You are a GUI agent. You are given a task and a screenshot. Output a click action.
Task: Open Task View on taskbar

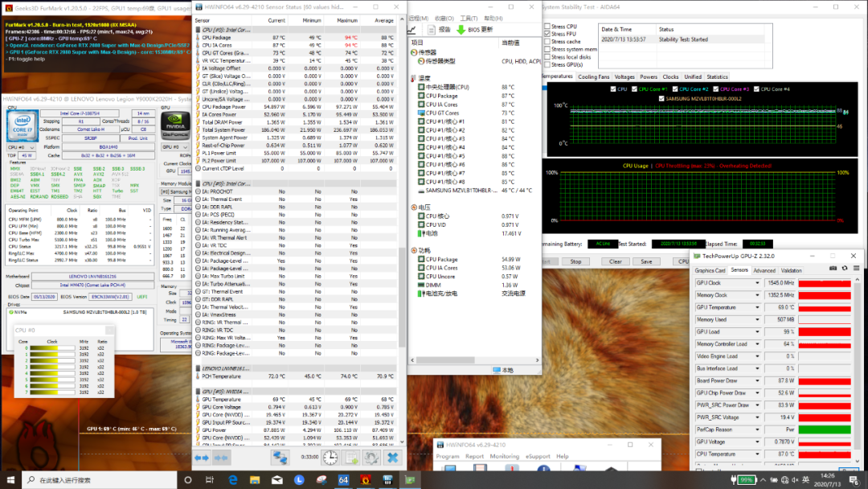tap(210, 479)
